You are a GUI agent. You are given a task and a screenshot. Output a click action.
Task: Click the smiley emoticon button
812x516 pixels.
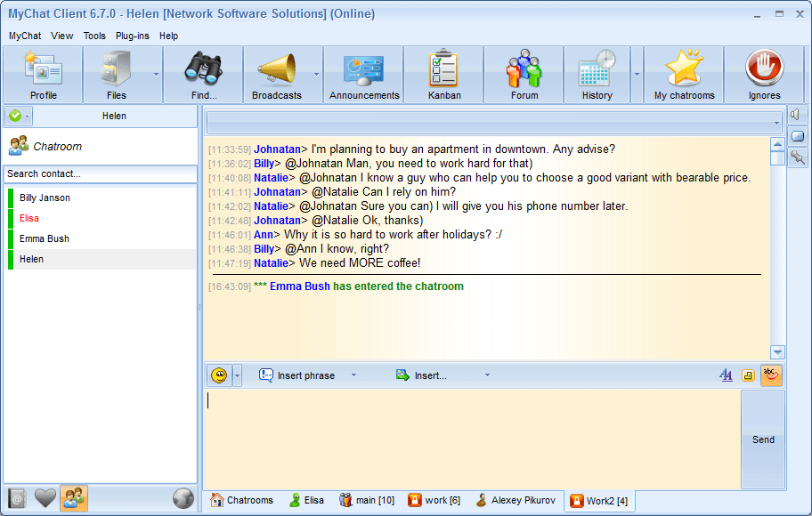coord(219,375)
